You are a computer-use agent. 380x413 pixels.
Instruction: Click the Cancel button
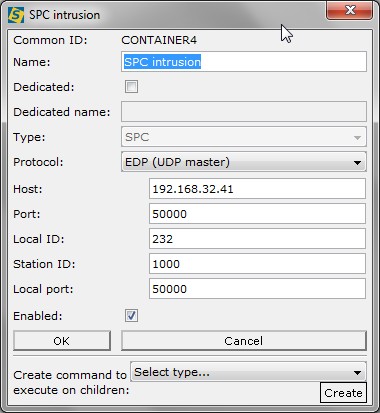click(244, 341)
